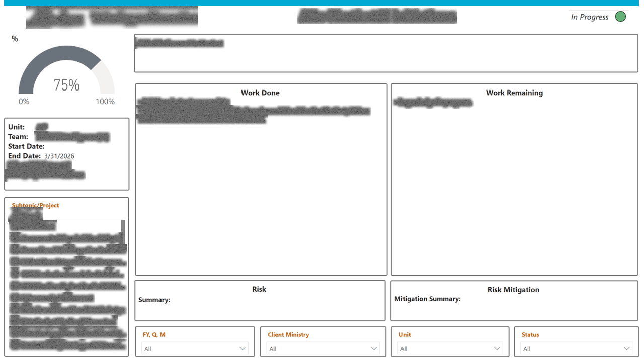Click the chevron on the Status combo box
This screenshot has width=644, height=362.
point(627,348)
